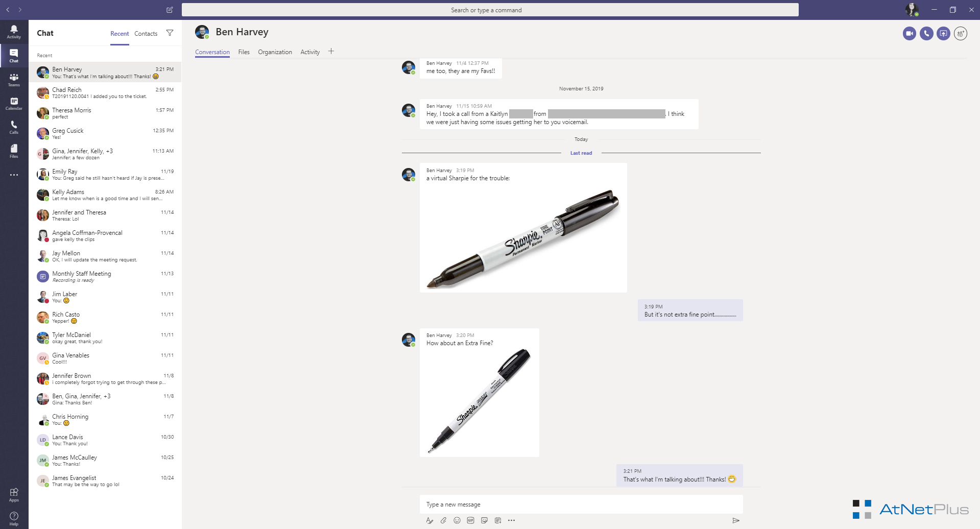Schedule a meeting from the compose toolbar
This screenshot has height=529, width=980.
[498, 520]
